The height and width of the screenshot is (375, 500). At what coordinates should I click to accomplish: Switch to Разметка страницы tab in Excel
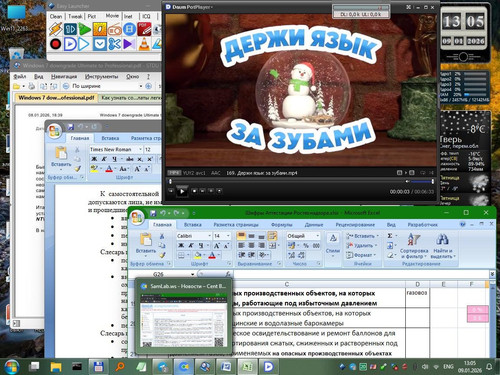click(x=236, y=225)
